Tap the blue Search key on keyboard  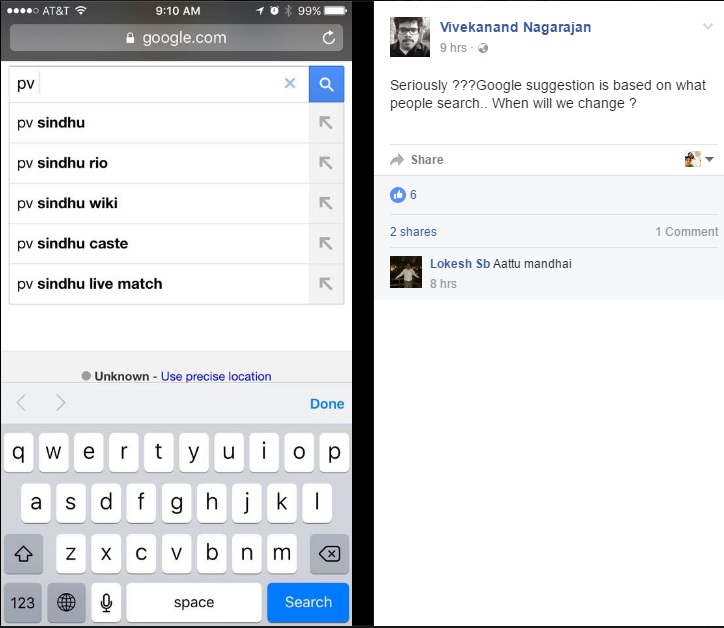coord(308,602)
